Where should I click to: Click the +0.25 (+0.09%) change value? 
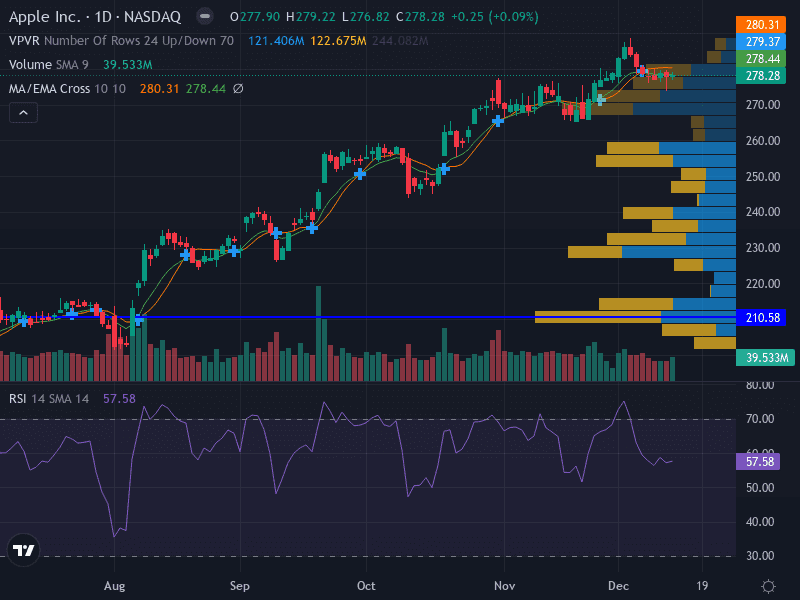point(495,17)
